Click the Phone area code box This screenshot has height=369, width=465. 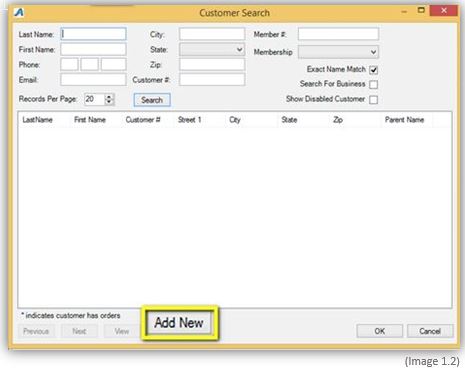69,64
